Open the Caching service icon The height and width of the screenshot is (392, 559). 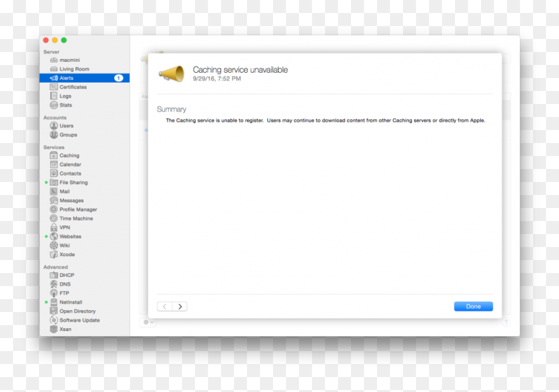54,155
